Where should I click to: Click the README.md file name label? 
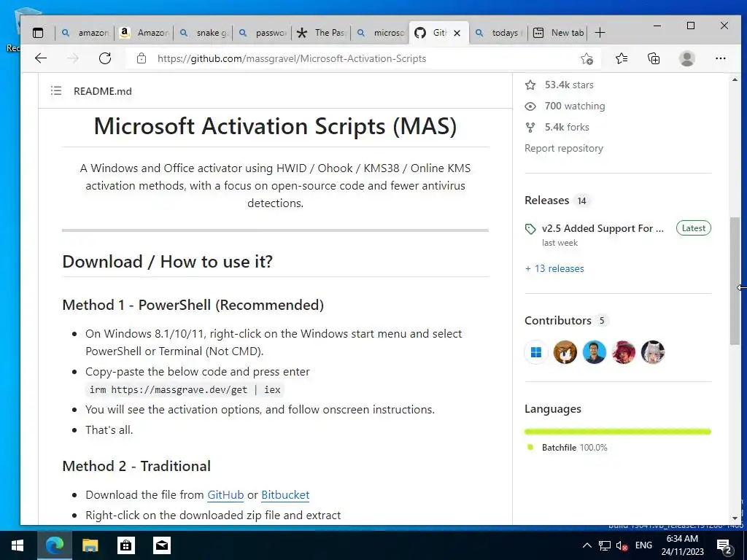102,91
